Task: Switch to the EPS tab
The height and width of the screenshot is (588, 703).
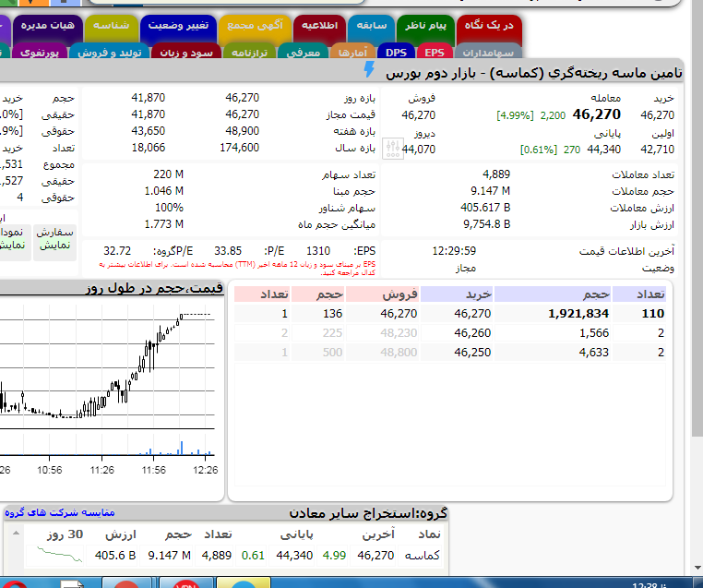Action: (x=434, y=53)
